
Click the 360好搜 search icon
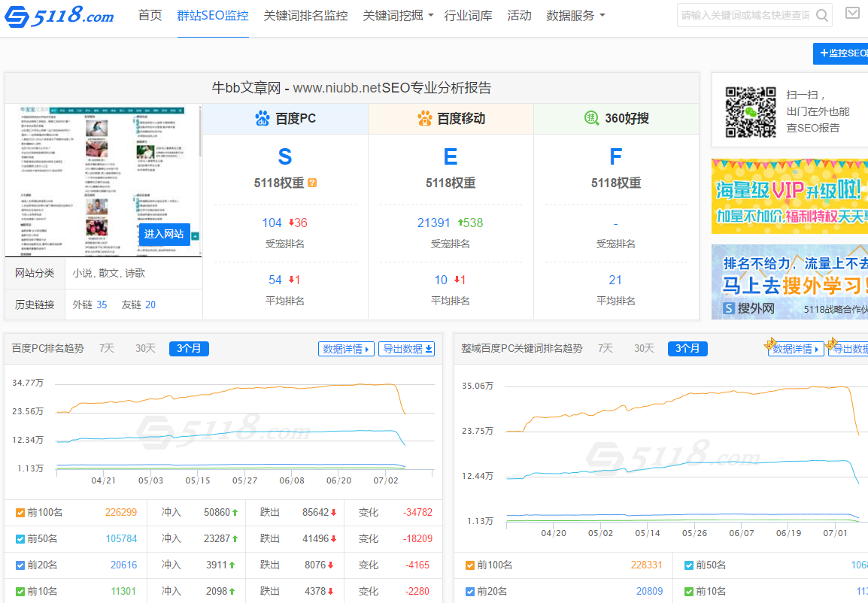(x=592, y=118)
